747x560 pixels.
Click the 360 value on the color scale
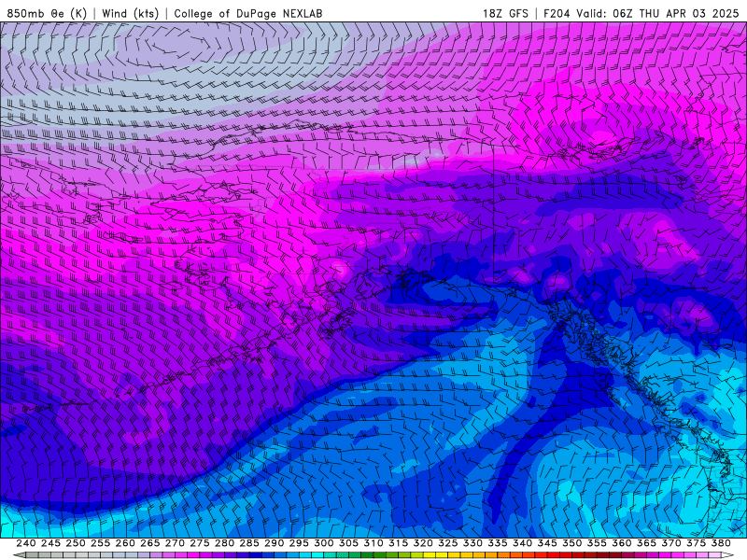pos(621,543)
